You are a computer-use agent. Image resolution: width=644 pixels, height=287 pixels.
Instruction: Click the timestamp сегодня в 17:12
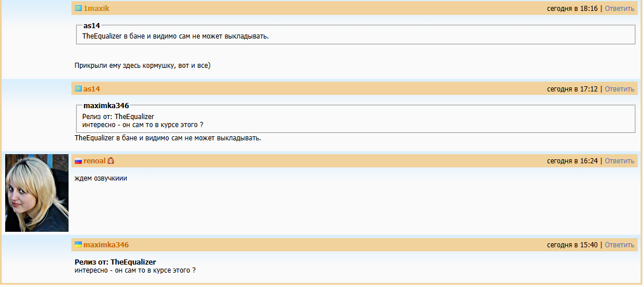click(573, 89)
